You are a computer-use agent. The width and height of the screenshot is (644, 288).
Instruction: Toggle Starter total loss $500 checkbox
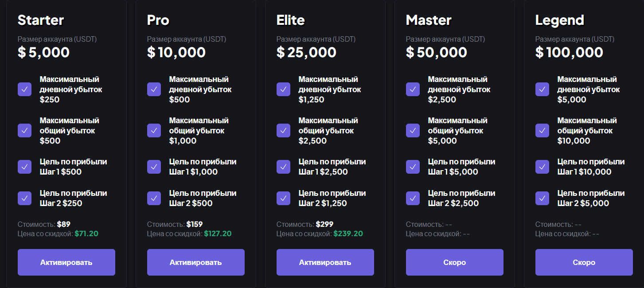[25, 130]
